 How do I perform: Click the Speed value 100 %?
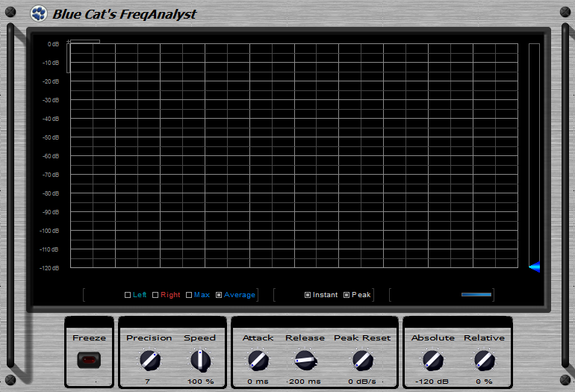coord(201,382)
